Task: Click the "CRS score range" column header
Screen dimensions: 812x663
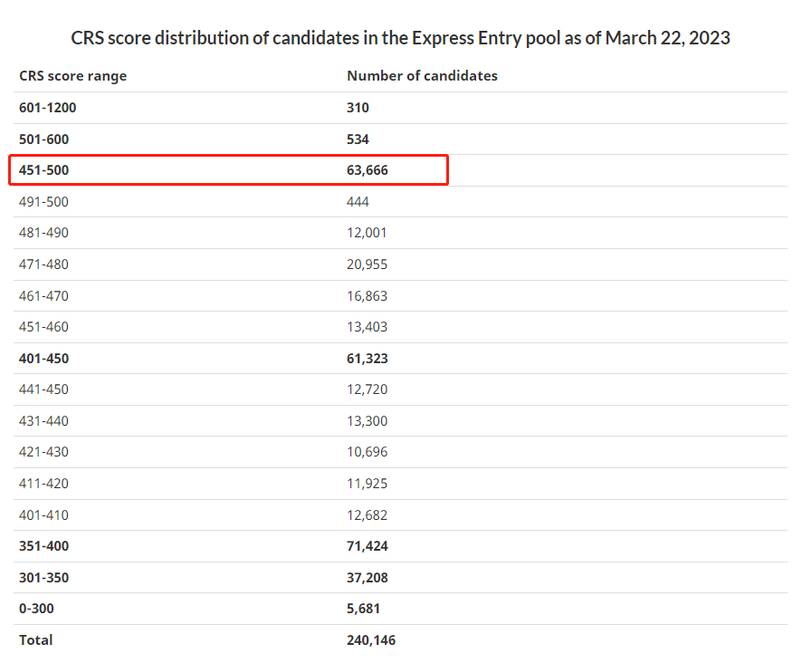Action: (x=72, y=76)
